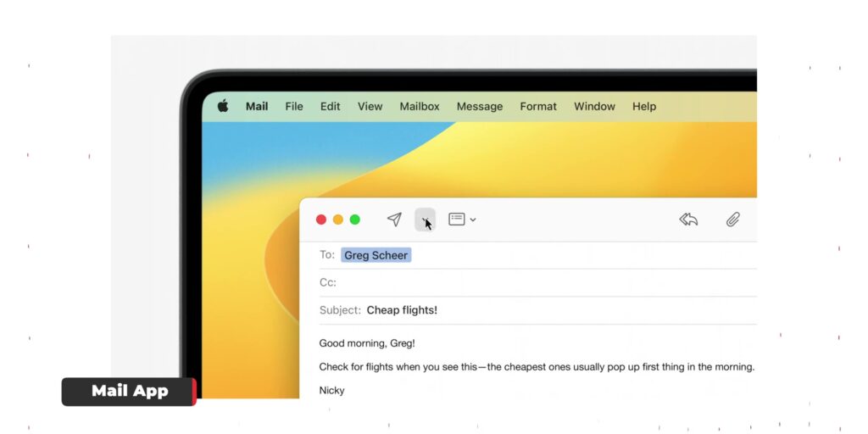Open the send later dropdown beside Send
868x434 pixels.
pyautogui.click(x=426, y=220)
